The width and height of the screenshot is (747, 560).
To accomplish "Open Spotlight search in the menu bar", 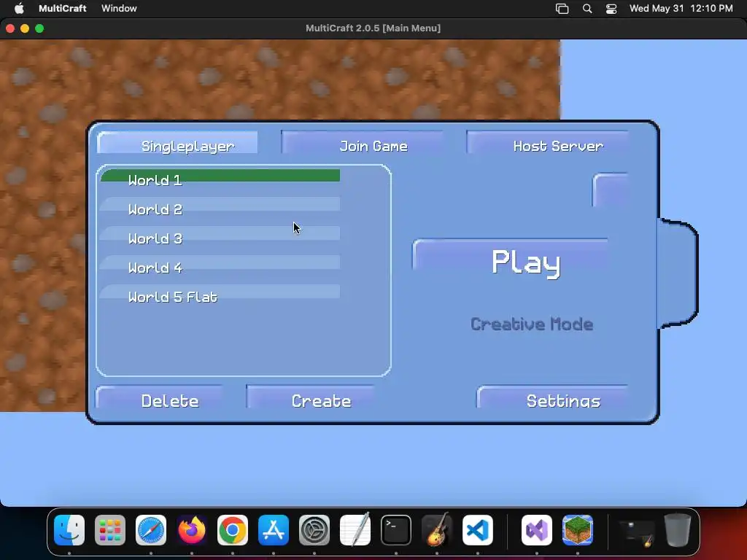I will (x=587, y=9).
